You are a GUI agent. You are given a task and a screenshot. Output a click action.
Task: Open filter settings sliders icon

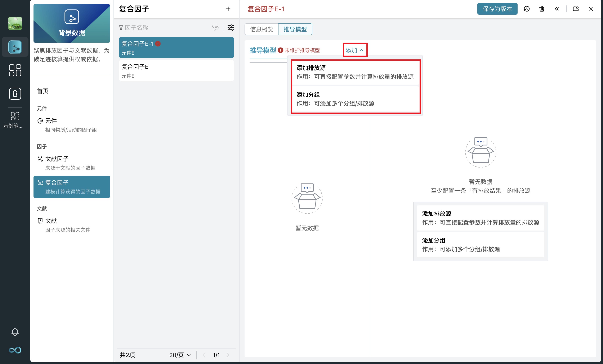[x=231, y=28]
